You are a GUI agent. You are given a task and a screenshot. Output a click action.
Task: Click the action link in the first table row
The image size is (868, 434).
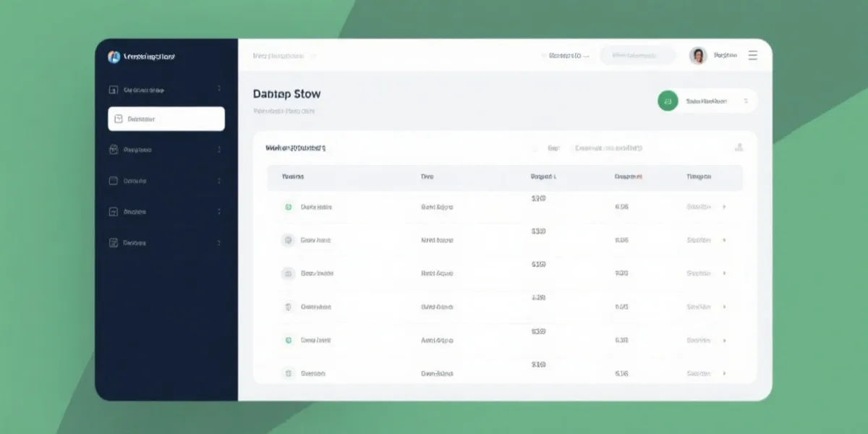699,207
